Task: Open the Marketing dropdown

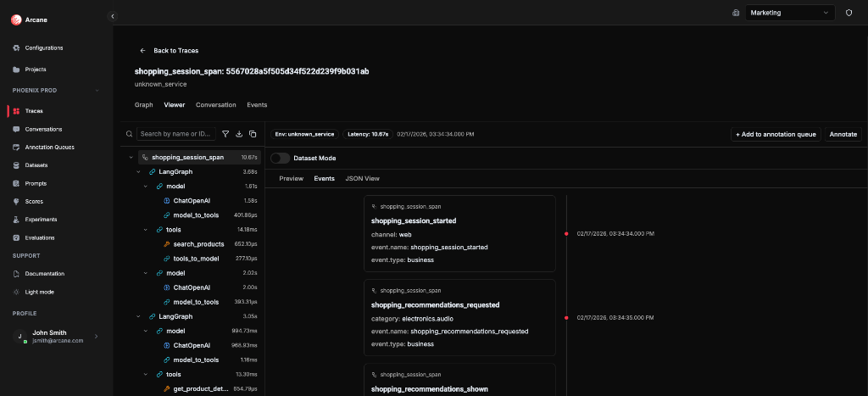Action: 790,13
